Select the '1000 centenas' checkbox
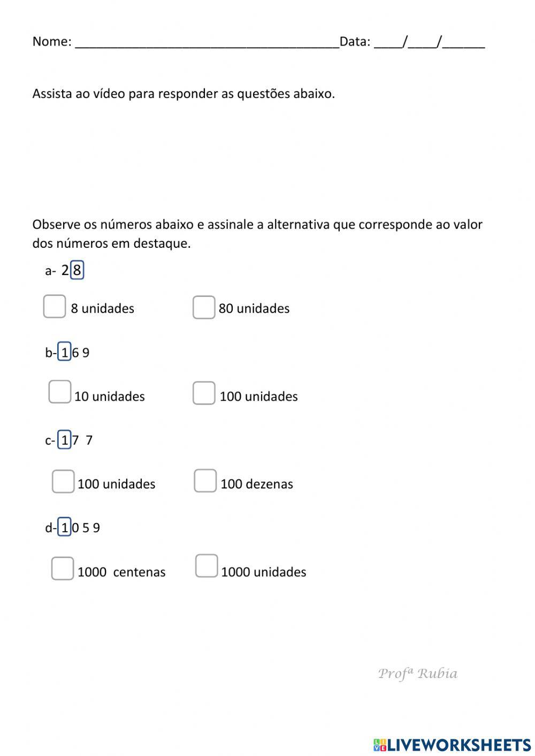The width and height of the screenshot is (535, 756). (x=63, y=568)
